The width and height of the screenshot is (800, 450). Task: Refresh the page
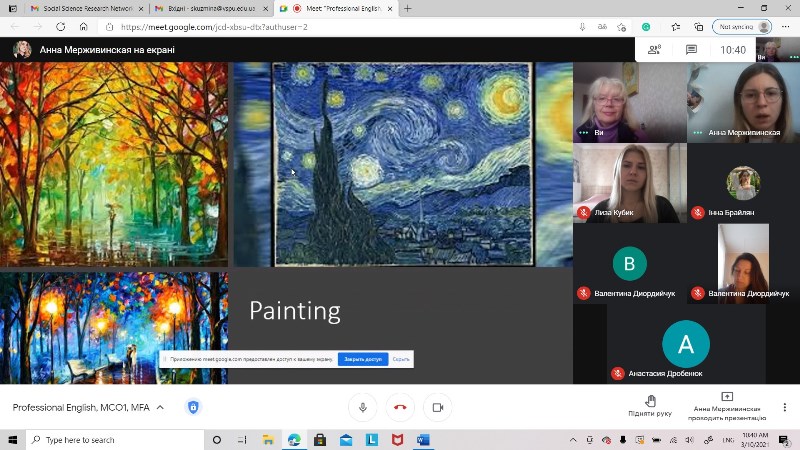(61, 27)
